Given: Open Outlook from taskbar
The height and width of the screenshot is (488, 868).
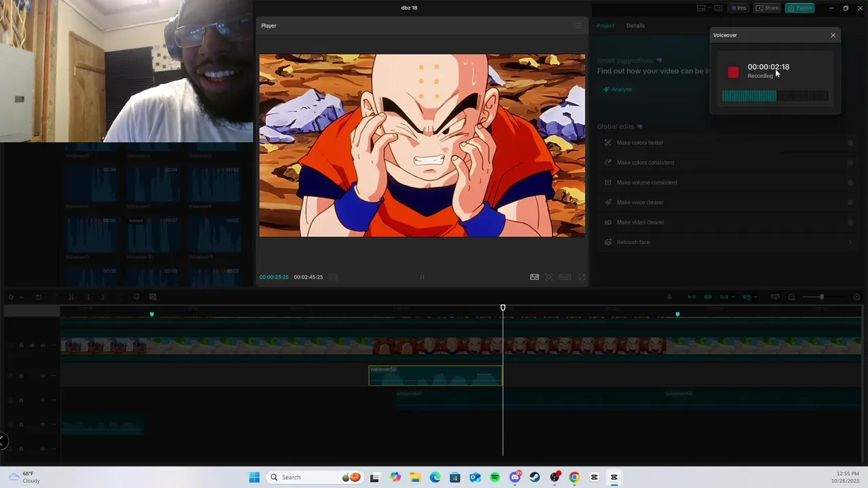Looking at the screenshot, I should (x=475, y=477).
